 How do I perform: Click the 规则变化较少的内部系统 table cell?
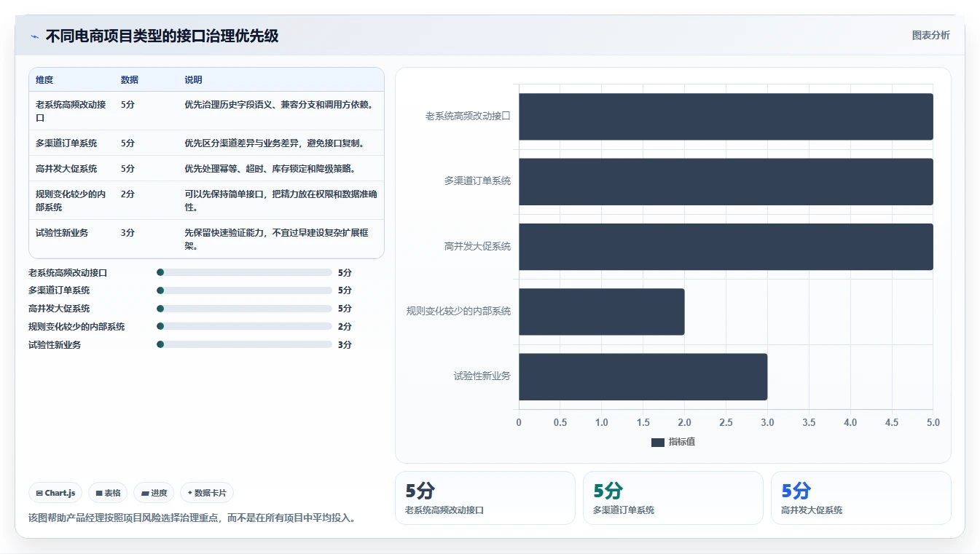(71, 200)
